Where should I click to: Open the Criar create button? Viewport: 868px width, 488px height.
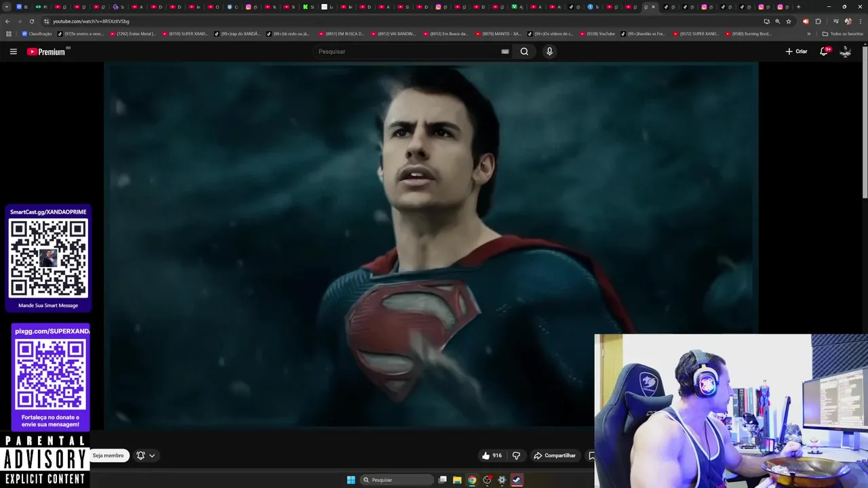pos(796,52)
